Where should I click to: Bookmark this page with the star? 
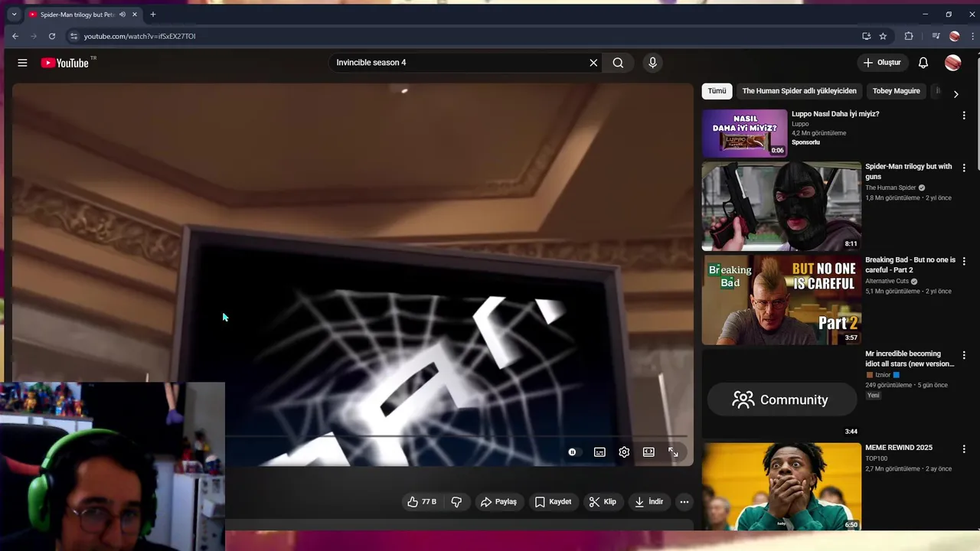coord(883,36)
